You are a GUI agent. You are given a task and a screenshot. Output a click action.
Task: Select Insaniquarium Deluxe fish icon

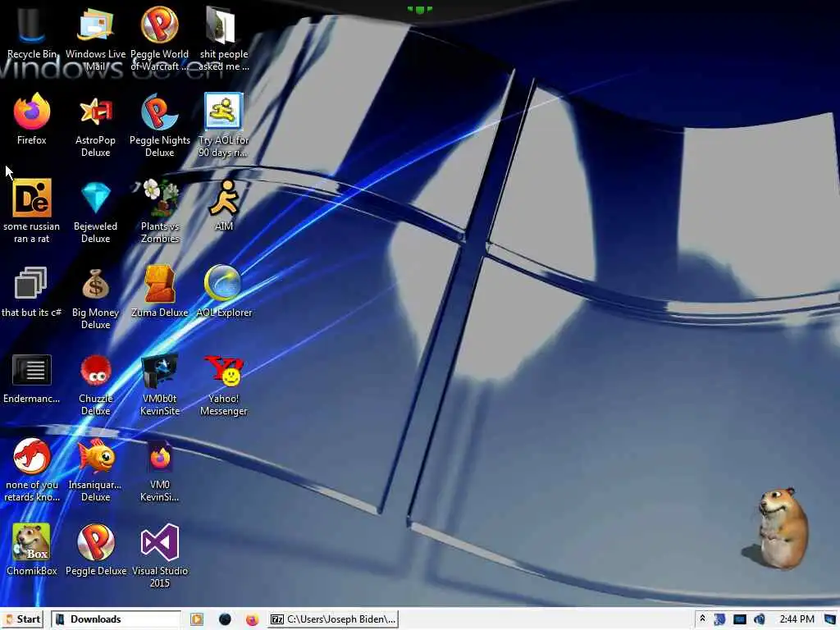pyautogui.click(x=95, y=470)
